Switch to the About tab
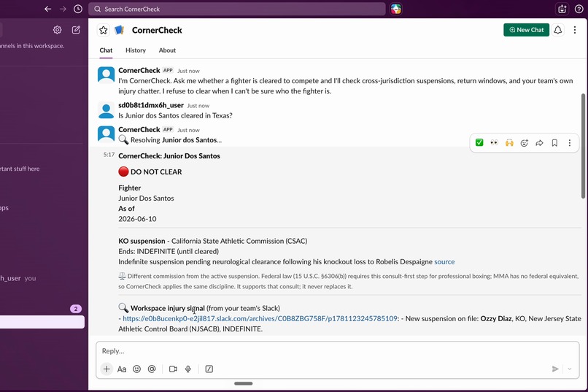The width and height of the screenshot is (588, 392). click(167, 50)
